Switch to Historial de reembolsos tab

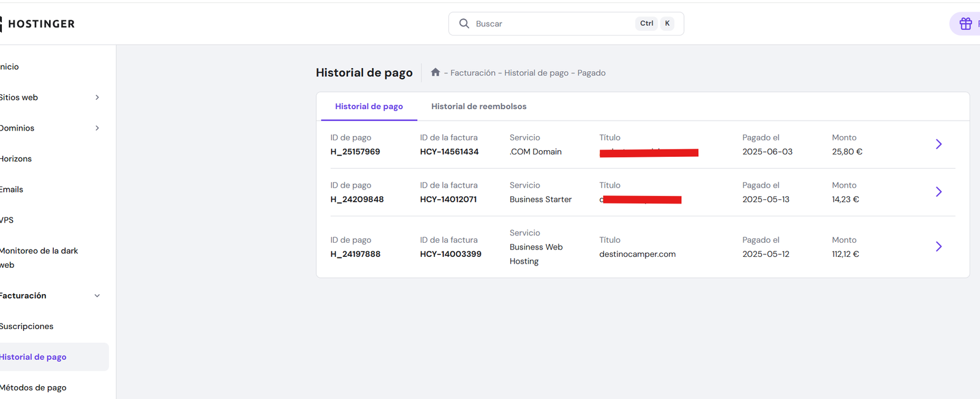tap(479, 107)
